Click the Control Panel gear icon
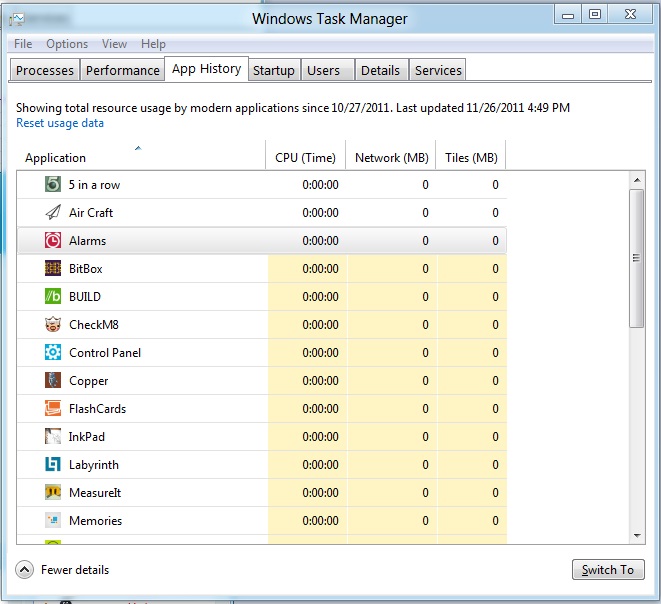 tap(53, 352)
